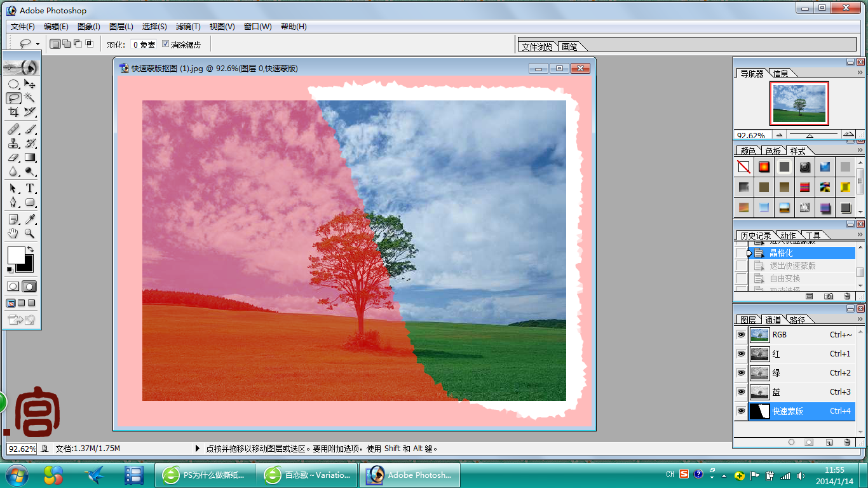868x488 pixels.
Task: Load channel as selection dotted circle
Action: 791,442
